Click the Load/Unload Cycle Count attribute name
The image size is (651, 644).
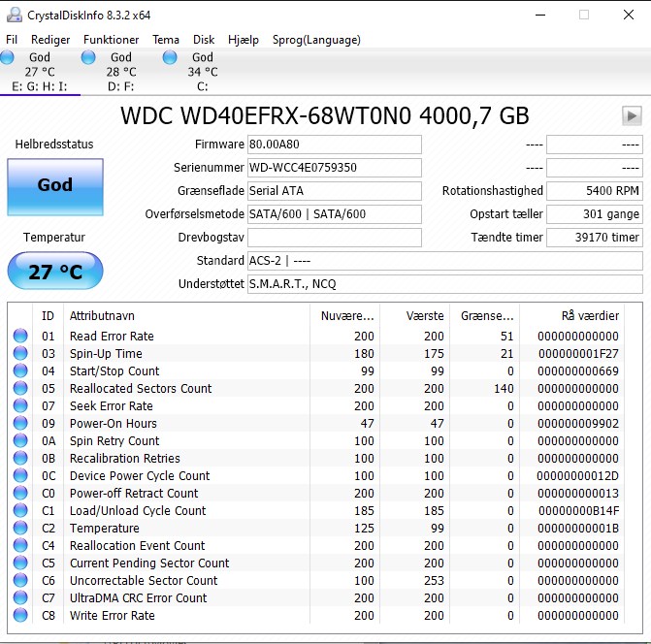(x=138, y=510)
